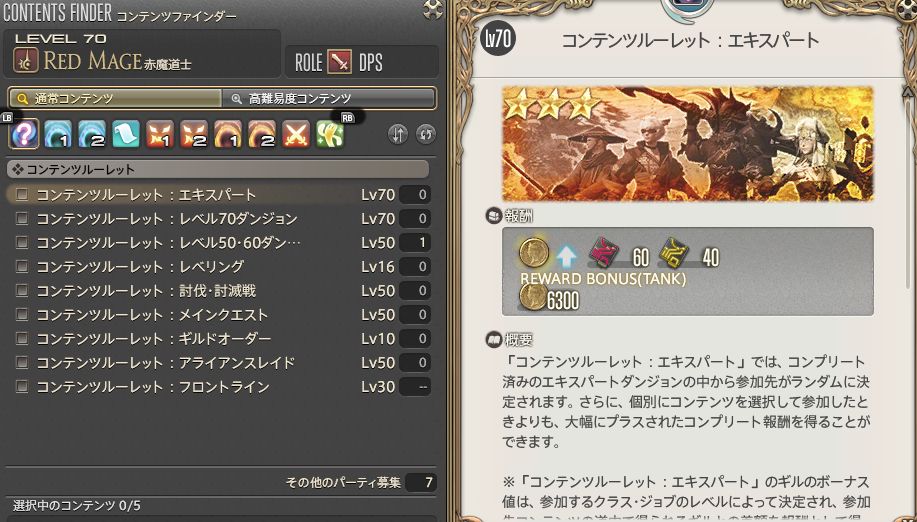Image resolution: width=917 pixels, height=522 pixels.
Task: Open the blue swirl dungeons 2 category
Action: [92, 134]
